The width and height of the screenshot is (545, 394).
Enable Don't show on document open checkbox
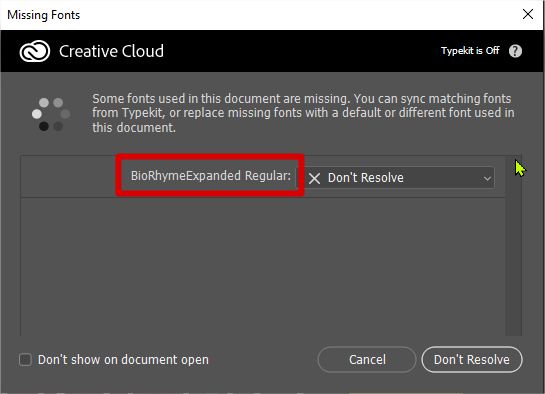[25, 360]
